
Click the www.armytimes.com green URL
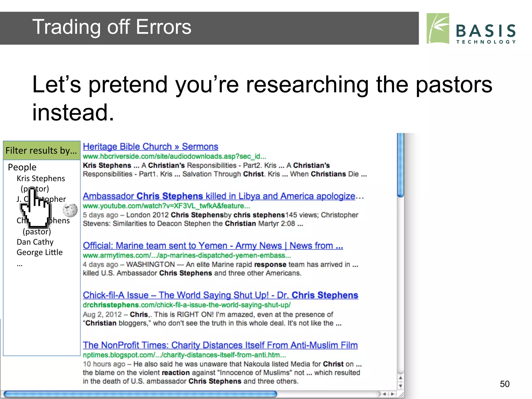(x=187, y=255)
